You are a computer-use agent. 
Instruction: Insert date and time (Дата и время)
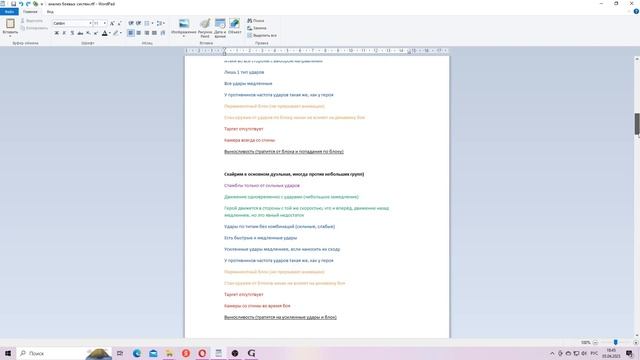pyautogui.click(x=220, y=28)
